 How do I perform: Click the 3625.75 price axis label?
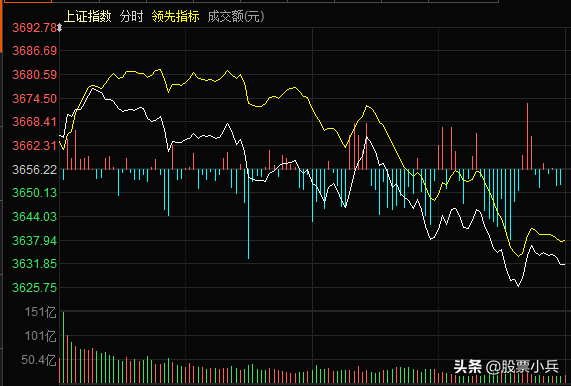tap(35, 288)
